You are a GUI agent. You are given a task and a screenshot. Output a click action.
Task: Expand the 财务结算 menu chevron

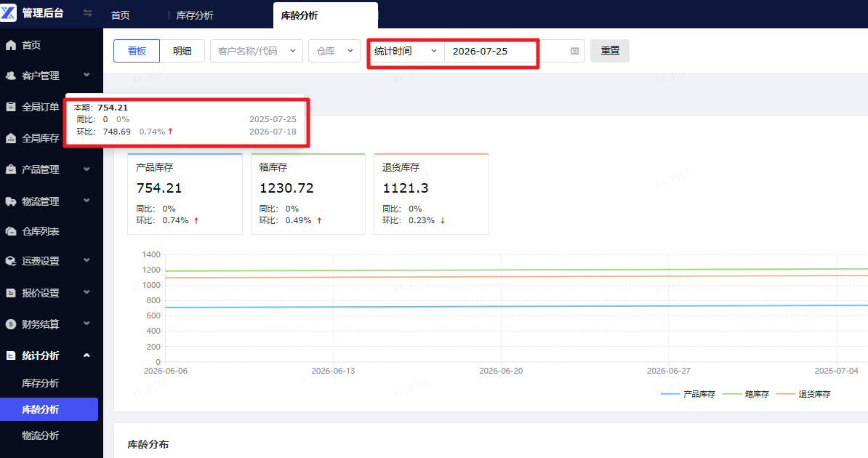click(x=87, y=324)
